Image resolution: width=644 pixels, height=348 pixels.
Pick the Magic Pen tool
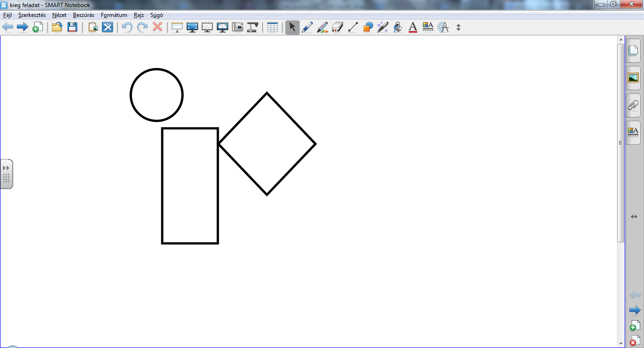coord(382,27)
